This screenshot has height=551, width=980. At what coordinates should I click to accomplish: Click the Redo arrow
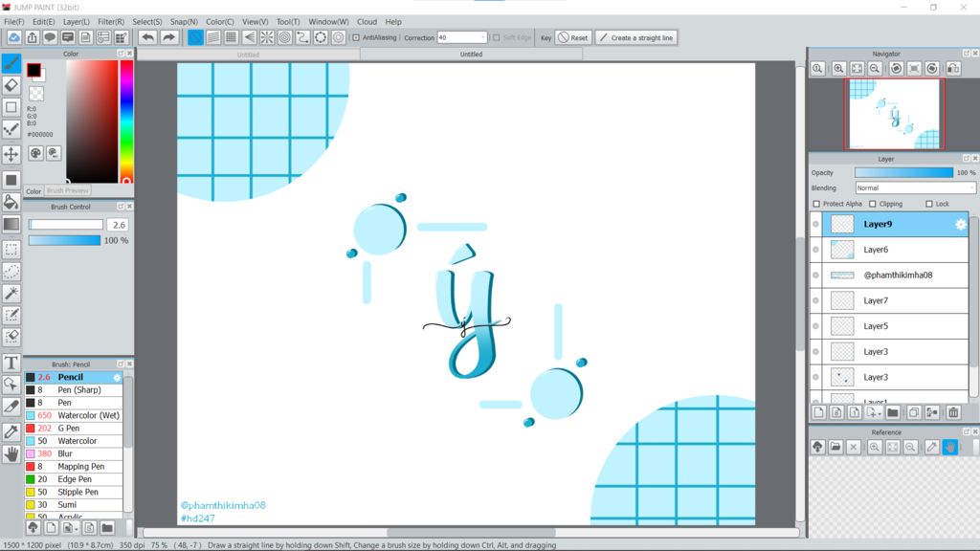coord(168,37)
